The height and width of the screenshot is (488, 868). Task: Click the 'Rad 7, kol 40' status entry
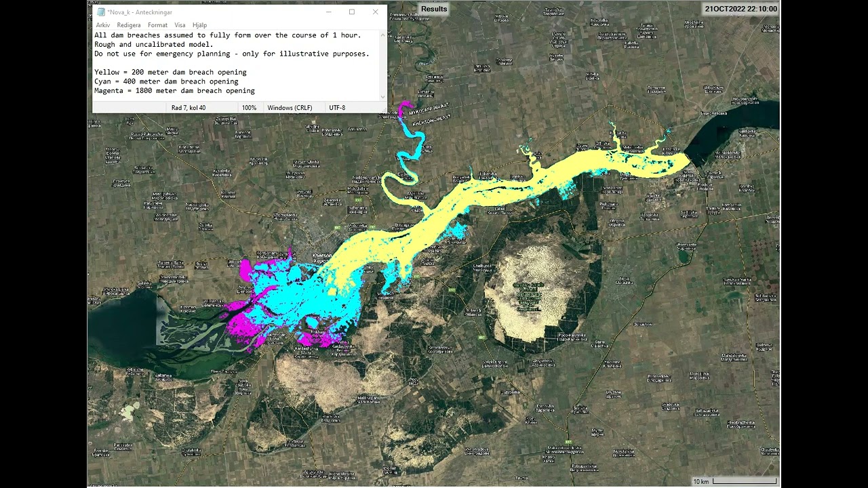pos(189,108)
